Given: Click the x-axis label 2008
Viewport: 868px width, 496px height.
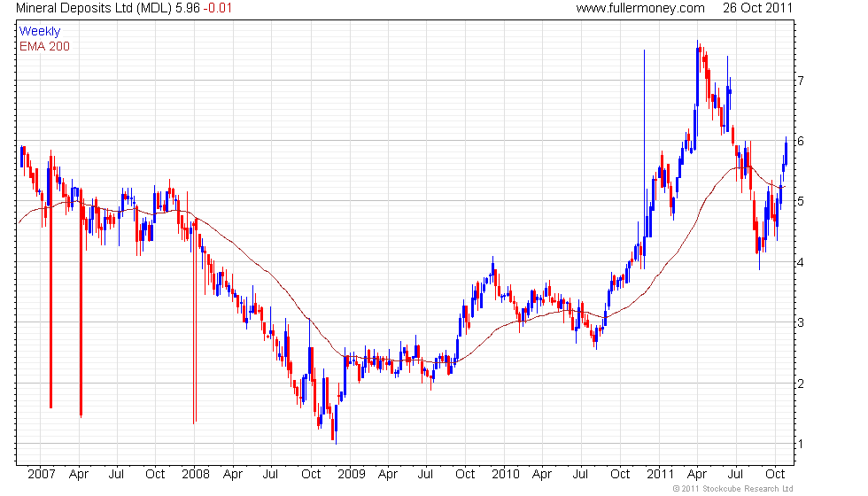Looking at the screenshot, I should tap(196, 475).
